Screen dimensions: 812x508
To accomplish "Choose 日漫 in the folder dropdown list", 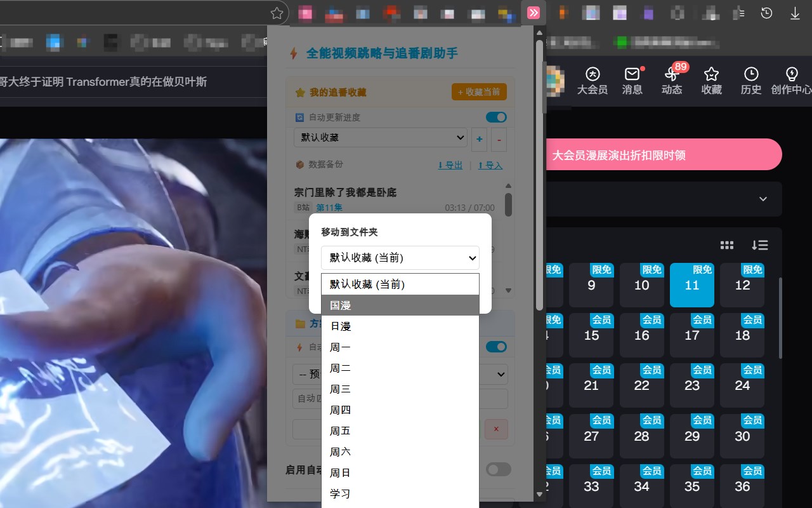I will tap(400, 326).
